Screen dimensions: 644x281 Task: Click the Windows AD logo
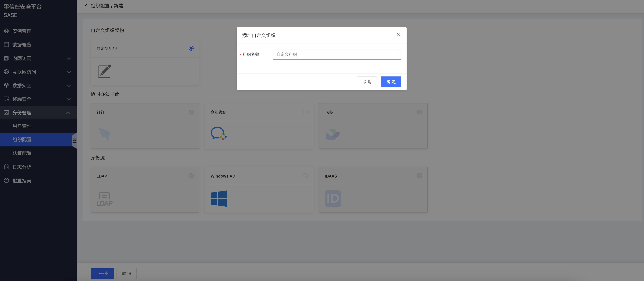(219, 198)
